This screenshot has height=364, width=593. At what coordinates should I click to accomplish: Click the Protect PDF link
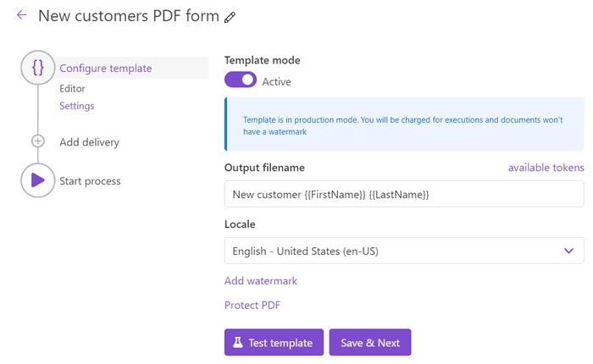coord(252,305)
